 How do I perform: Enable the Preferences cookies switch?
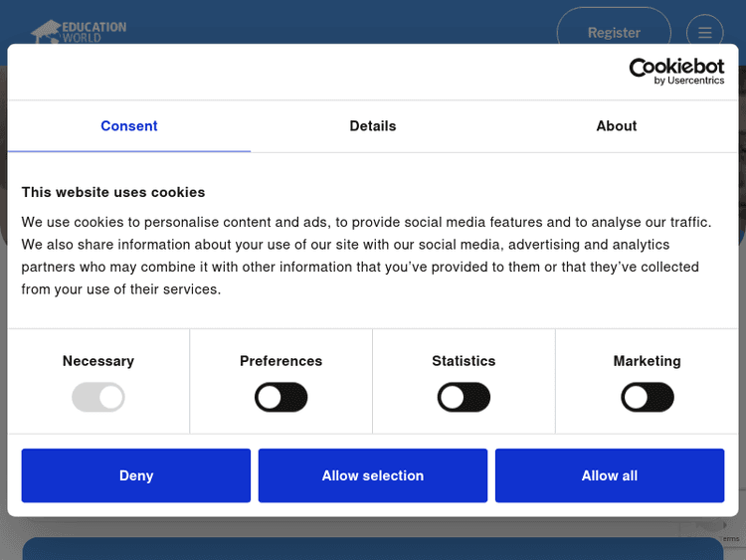(x=281, y=398)
